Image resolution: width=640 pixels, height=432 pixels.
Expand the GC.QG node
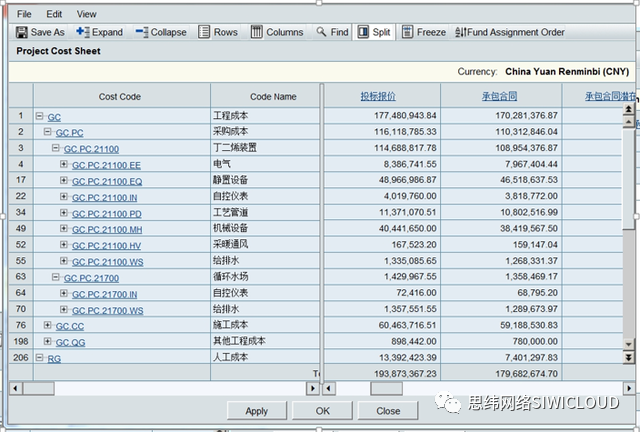click(x=47, y=341)
